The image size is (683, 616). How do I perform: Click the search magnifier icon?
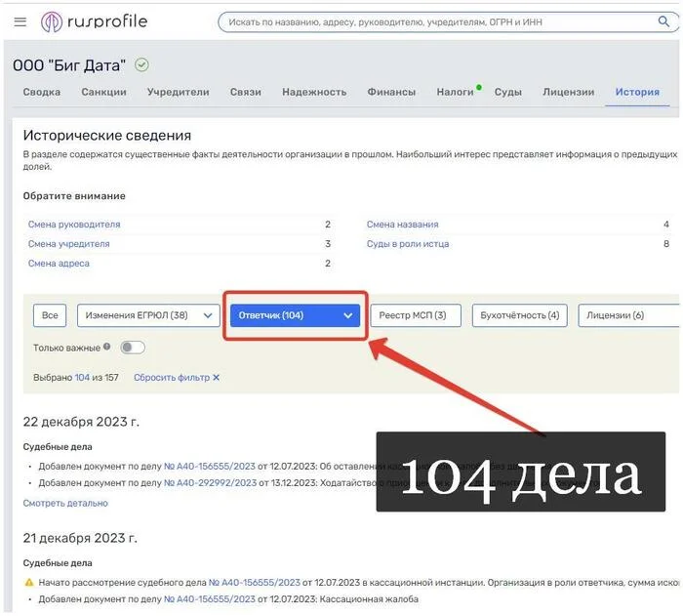pyautogui.click(x=663, y=21)
